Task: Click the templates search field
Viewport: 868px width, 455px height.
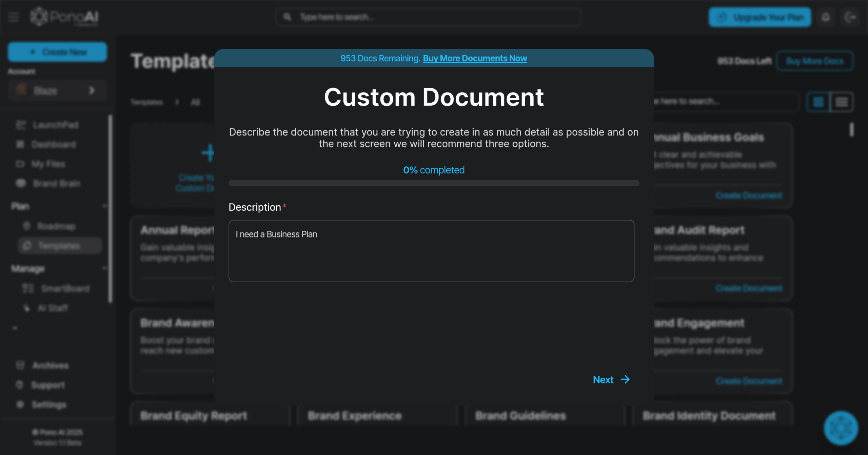Action: (726, 101)
